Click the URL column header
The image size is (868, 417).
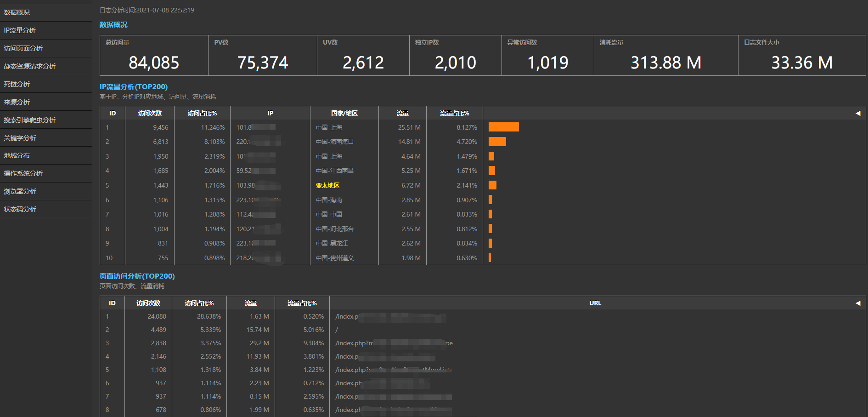tap(595, 303)
